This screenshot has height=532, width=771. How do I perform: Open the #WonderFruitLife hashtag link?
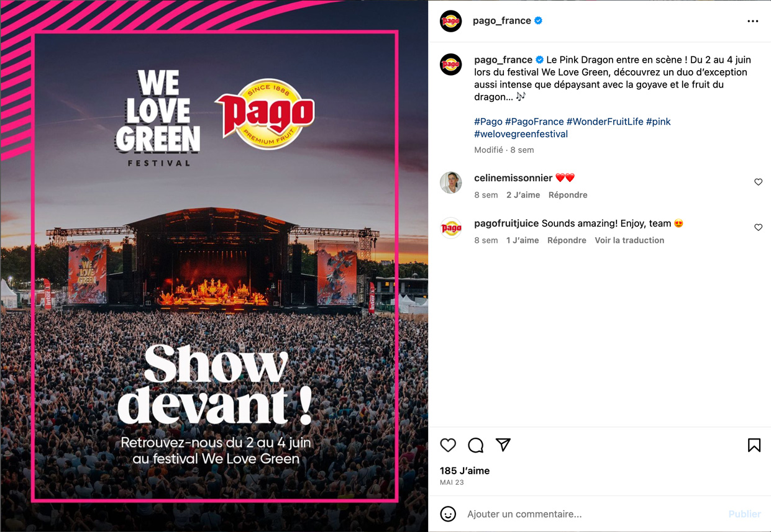tap(605, 122)
